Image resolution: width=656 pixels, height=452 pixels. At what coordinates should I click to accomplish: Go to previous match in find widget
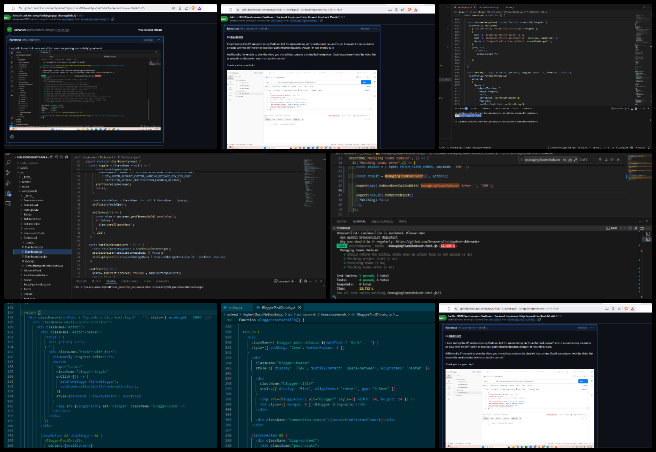[x=600, y=160]
